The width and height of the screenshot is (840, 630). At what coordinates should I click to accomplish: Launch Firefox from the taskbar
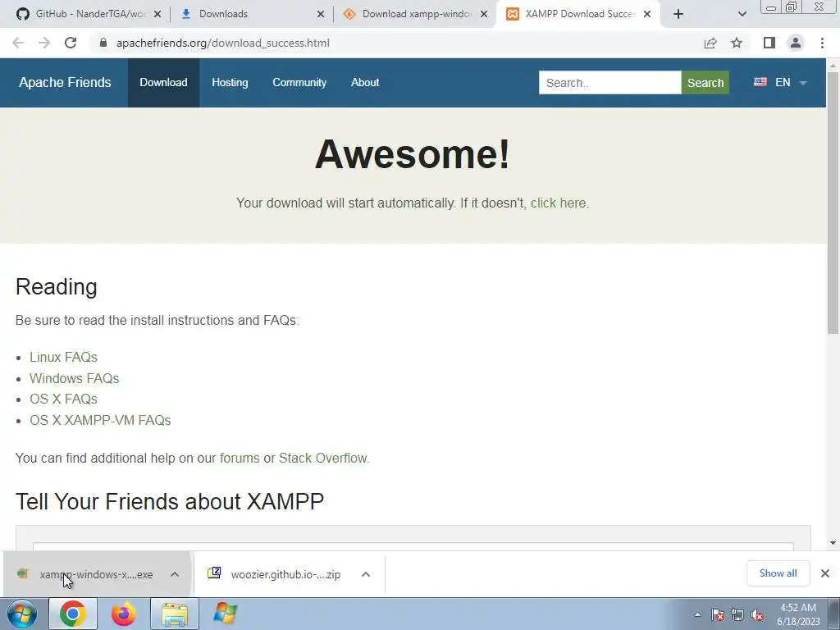tap(124, 614)
